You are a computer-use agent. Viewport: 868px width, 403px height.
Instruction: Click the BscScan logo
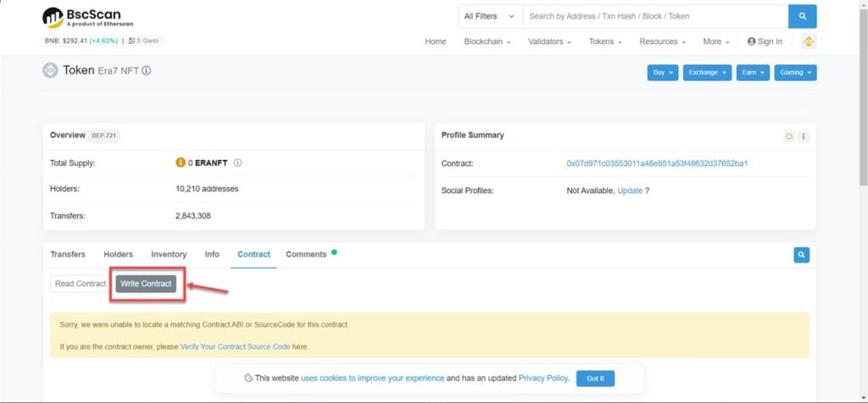[87, 18]
